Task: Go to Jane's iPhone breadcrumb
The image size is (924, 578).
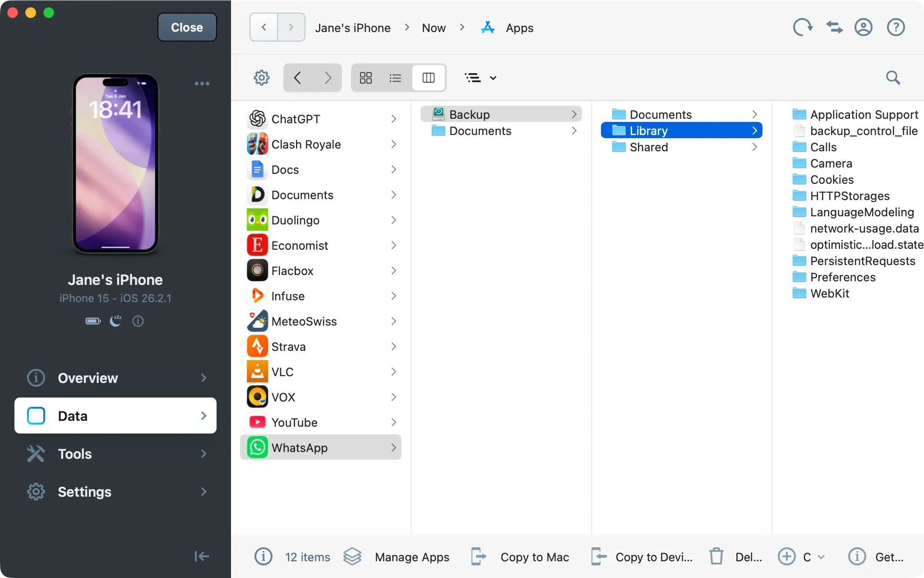Action: [353, 28]
